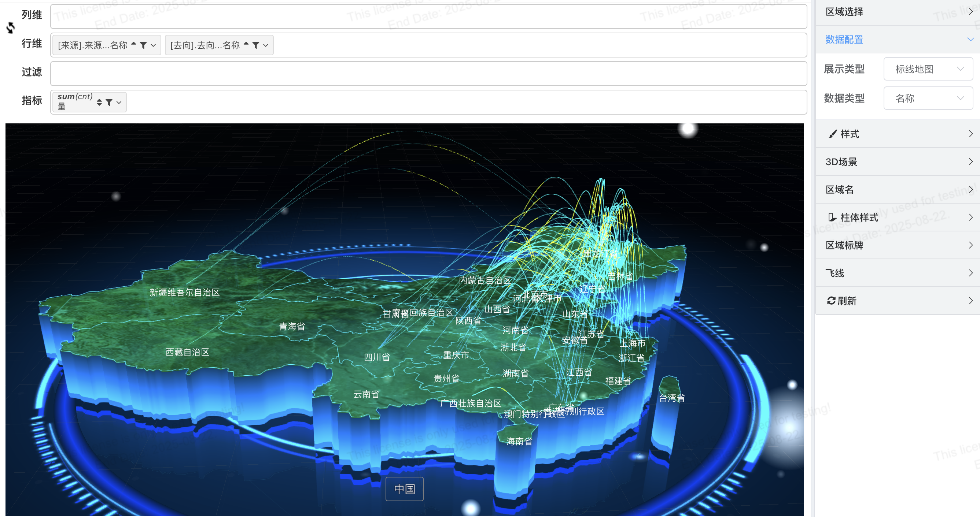Select the sum(cnt) 量 metric tag

tap(89, 102)
